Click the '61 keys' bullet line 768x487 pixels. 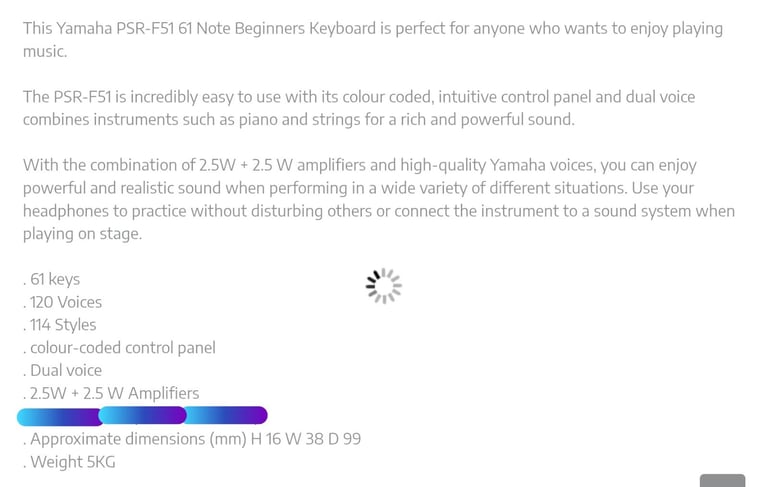point(51,279)
